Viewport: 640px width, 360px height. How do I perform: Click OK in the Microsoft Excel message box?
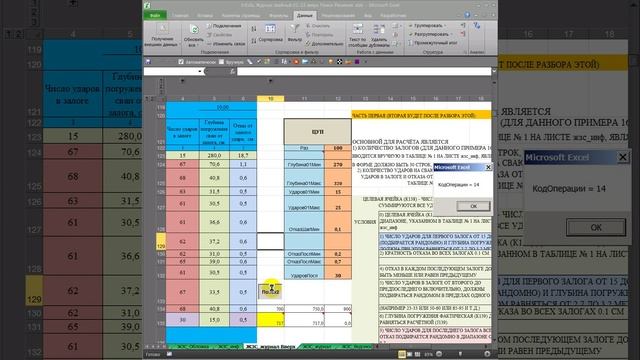[473, 206]
